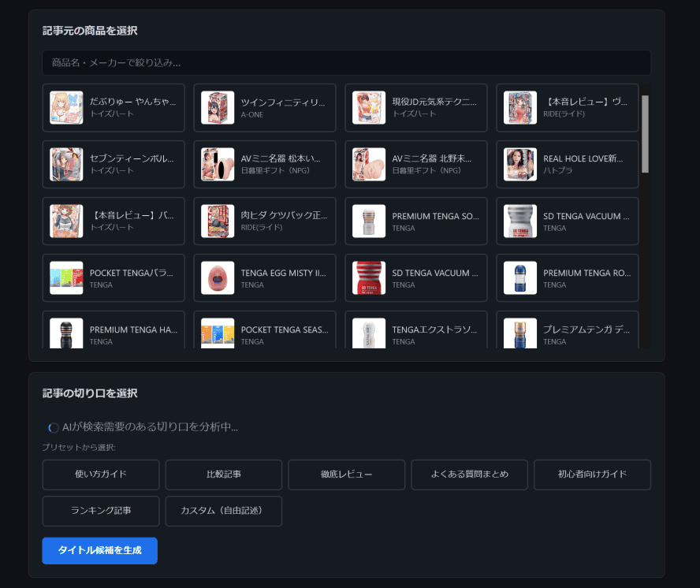This screenshot has width=700, height=588.
Task: Choose the POCKET TENGA SEAS... product thumbnail
Action: pyautogui.click(x=218, y=333)
